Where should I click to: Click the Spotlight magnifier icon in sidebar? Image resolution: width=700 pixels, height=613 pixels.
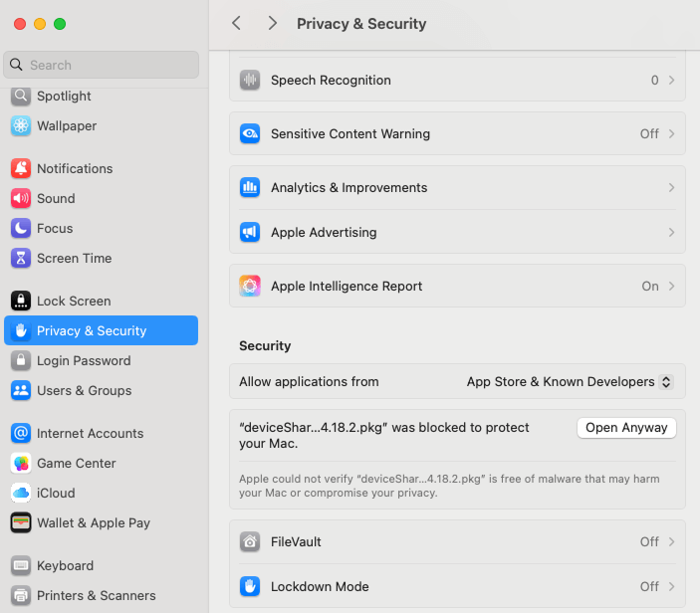click(x=21, y=96)
